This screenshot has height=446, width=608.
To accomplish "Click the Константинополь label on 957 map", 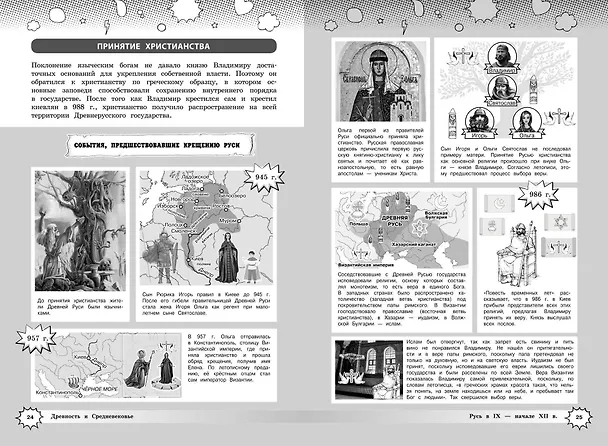I will 56,392.
